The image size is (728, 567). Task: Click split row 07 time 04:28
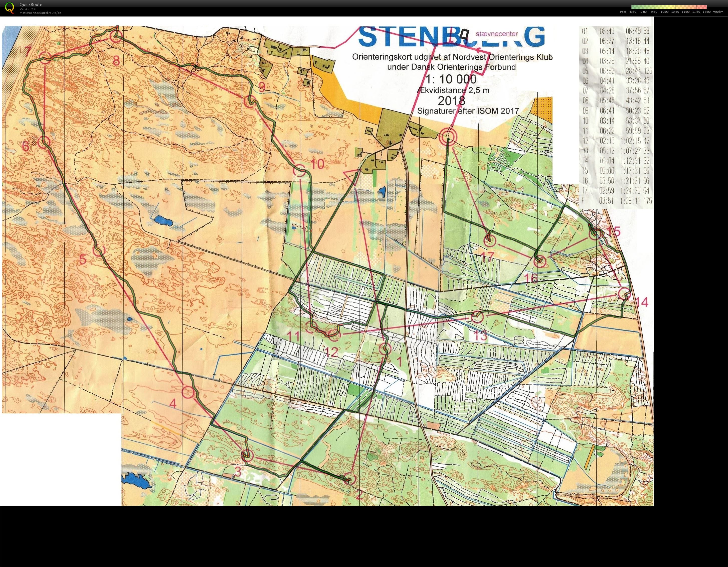[x=607, y=91]
